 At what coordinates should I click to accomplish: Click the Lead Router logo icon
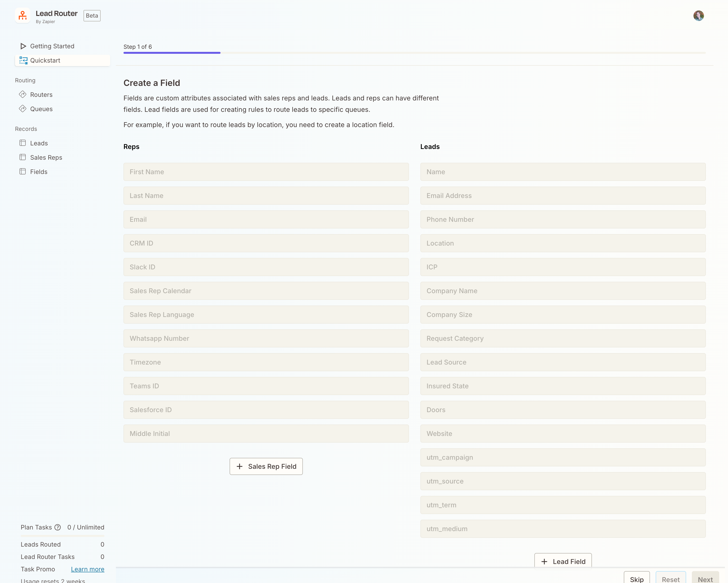point(22,15)
